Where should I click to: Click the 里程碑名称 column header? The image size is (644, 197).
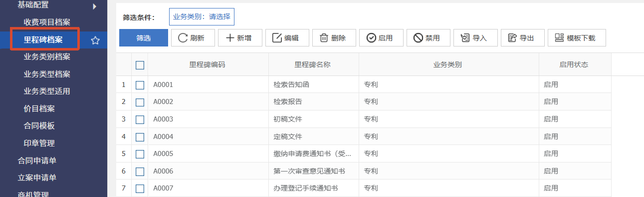click(313, 64)
